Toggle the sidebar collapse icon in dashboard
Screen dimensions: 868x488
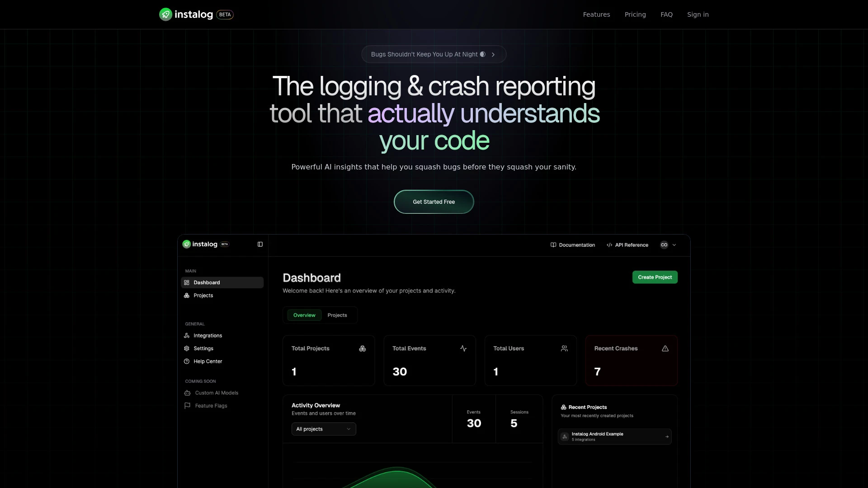[x=260, y=244]
